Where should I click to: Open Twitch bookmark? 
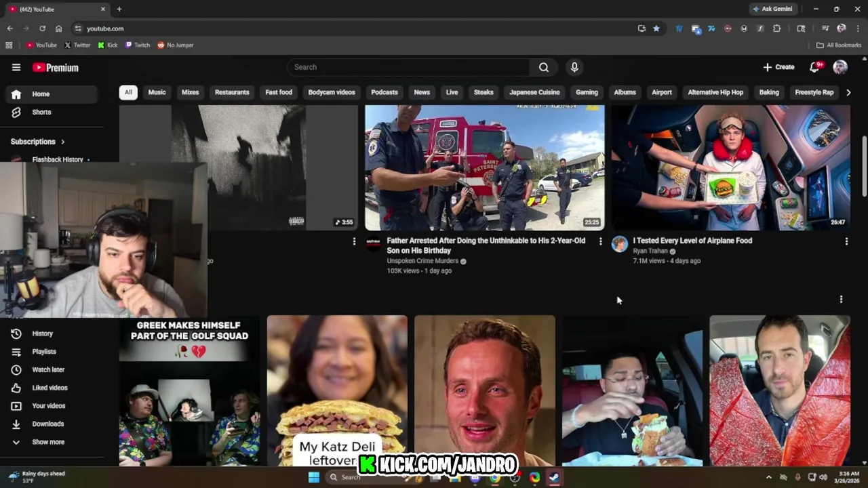(138, 45)
